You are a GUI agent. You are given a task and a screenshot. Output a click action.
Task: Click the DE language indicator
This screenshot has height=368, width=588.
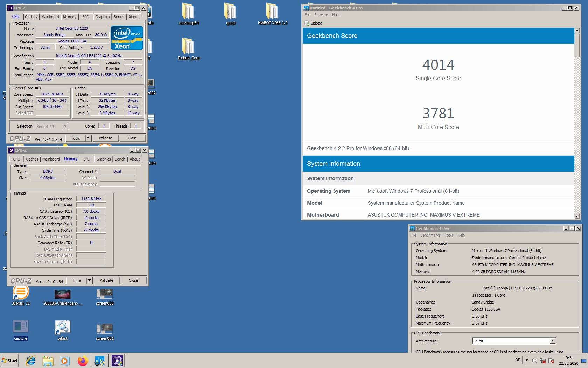click(518, 360)
